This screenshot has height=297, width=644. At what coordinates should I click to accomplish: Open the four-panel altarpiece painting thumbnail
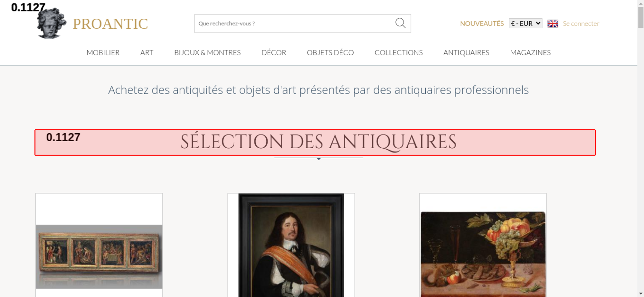(99, 256)
